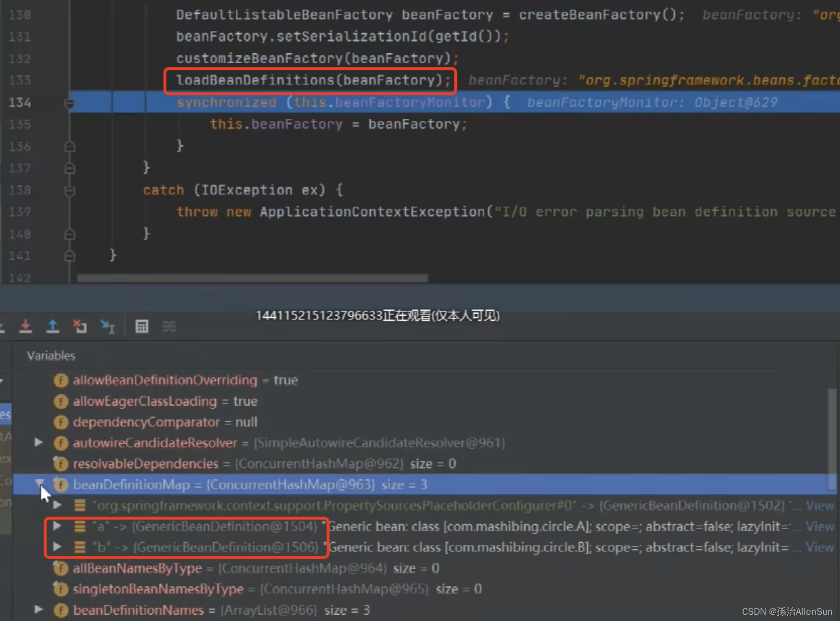Click the Step Out blue arrow icon
Screen dimensions: 840x621
53,326
